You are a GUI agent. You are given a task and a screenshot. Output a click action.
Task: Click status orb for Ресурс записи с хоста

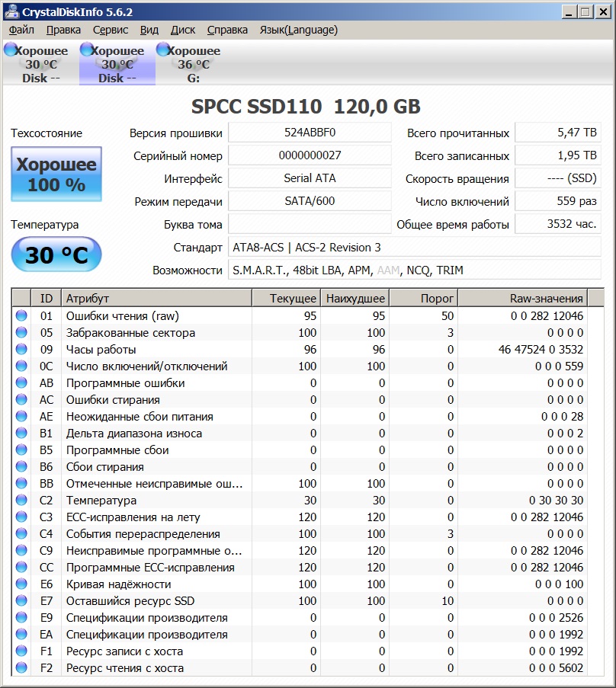coord(21,651)
